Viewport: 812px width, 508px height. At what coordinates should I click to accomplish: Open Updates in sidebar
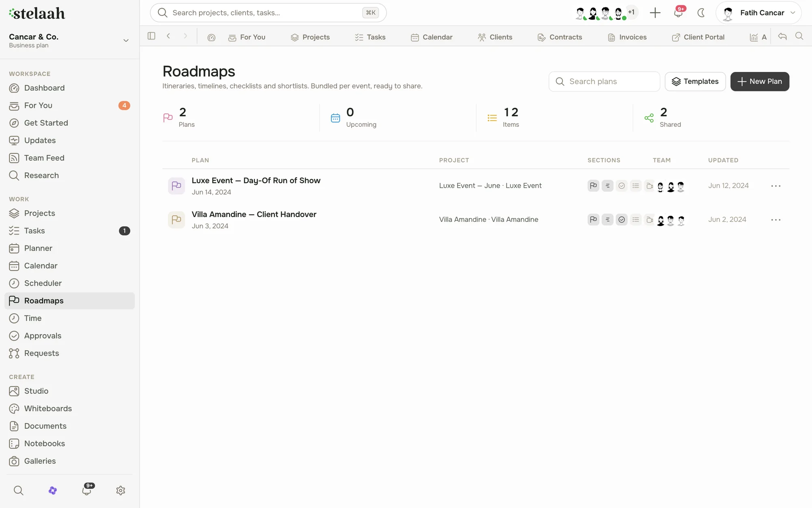coord(69,140)
